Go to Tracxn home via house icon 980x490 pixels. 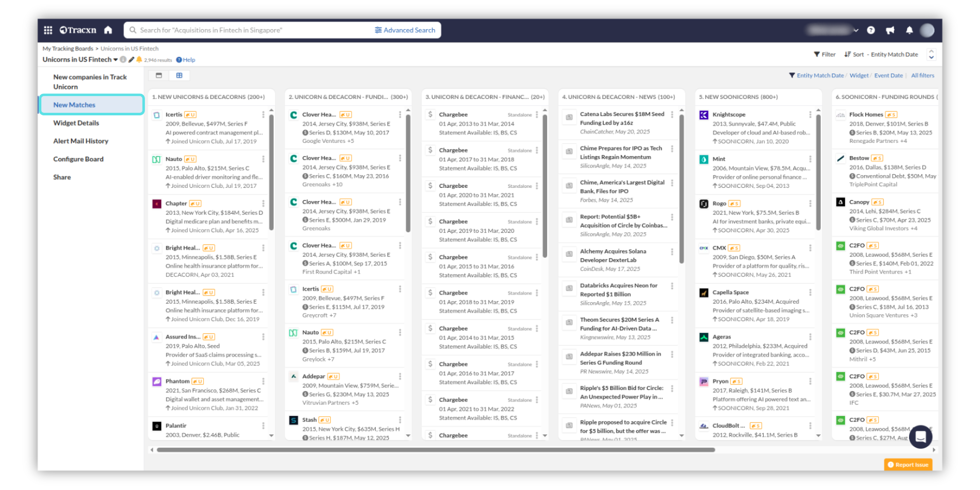coord(108,30)
